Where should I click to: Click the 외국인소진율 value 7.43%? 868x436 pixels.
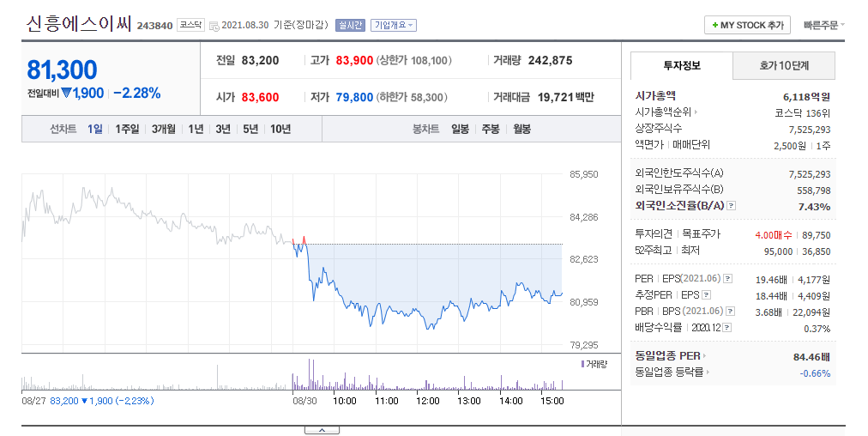[814, 207]
